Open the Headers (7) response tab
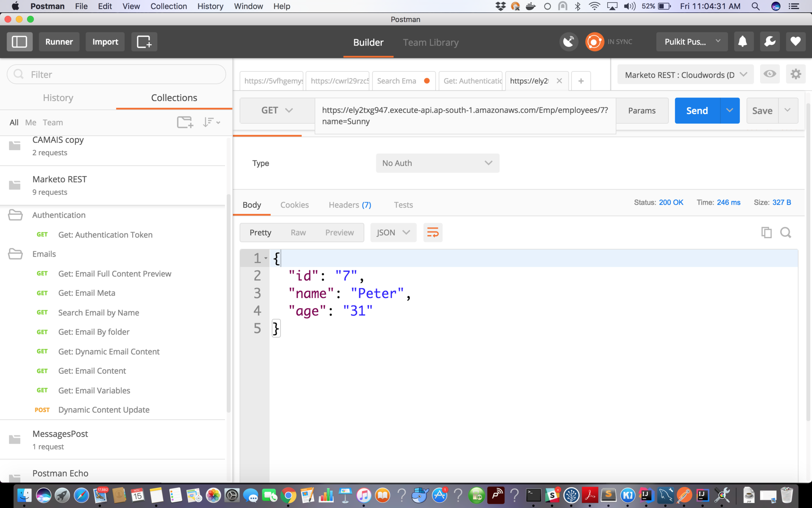Image resolution: width=812 pixels, height=508 pixels. click(x=350, y=205)
